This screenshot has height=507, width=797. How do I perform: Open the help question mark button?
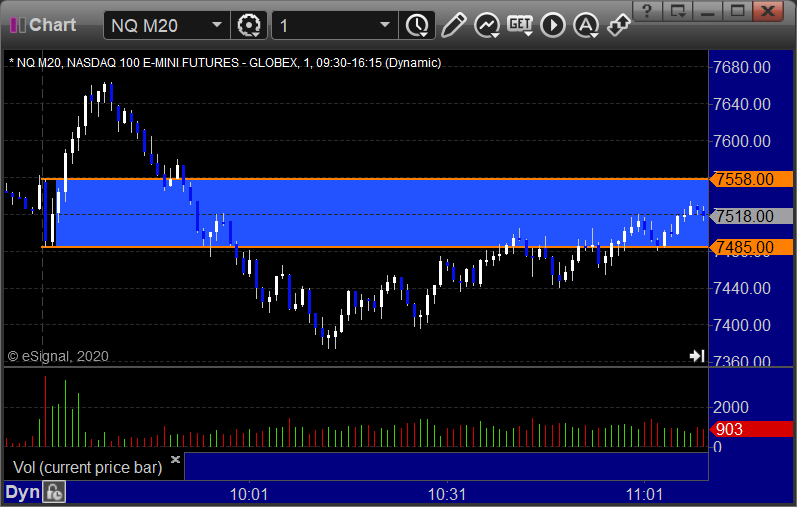(x=647, y=11)
